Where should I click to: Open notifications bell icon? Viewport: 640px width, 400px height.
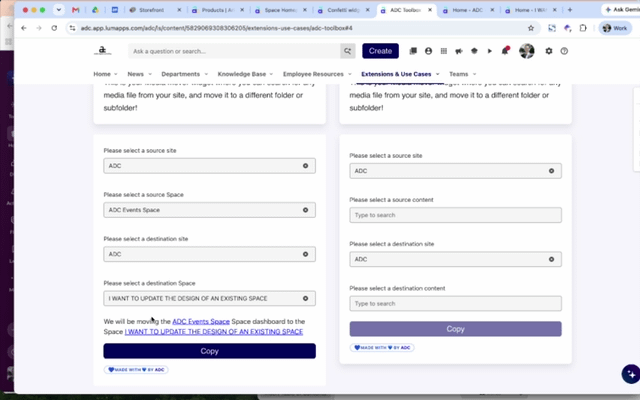505,51
